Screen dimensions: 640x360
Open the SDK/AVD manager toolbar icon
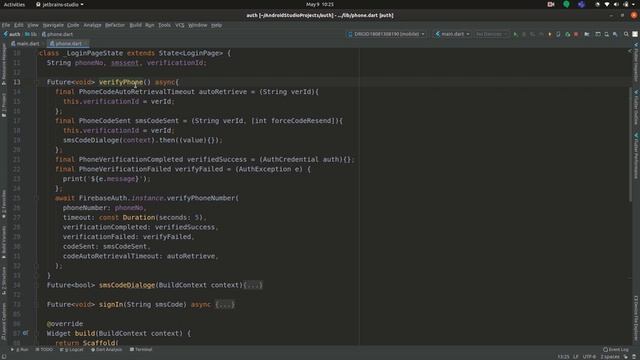tap(607, 34)
